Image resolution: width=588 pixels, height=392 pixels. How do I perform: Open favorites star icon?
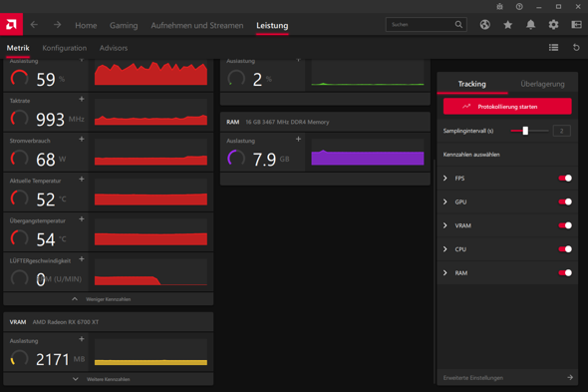tap(507, 25)
